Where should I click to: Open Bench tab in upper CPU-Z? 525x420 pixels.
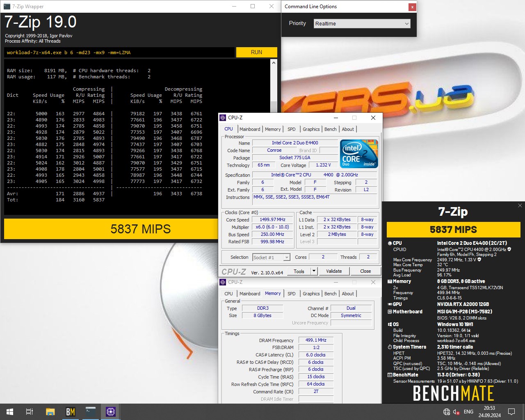(330, 129)
